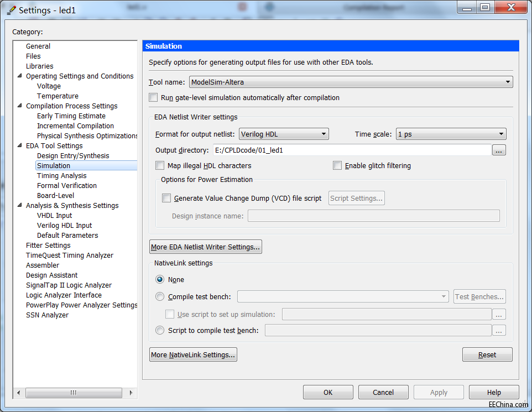
Task: Collapse the EDA Tool Settings category
Action: (20, 146)
